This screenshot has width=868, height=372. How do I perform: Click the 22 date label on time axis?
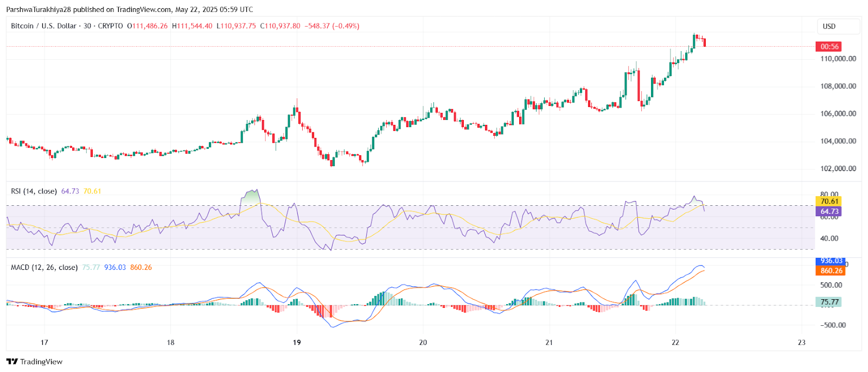point(675,343)
